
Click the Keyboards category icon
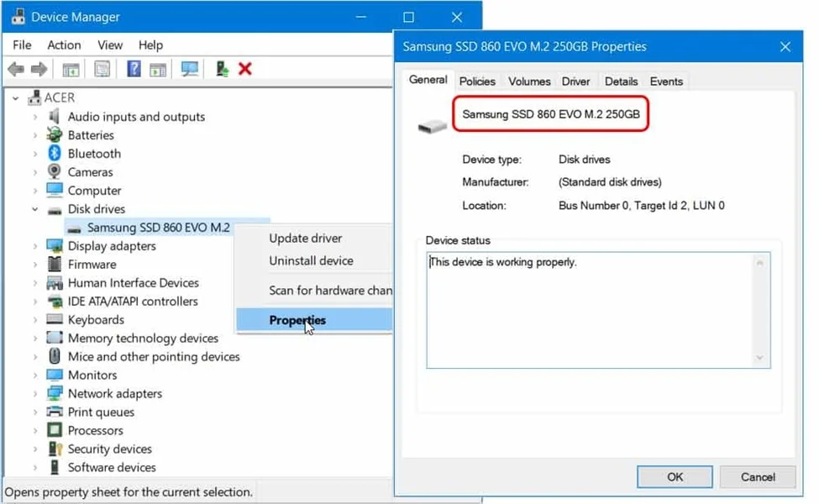tap(55, 319)
